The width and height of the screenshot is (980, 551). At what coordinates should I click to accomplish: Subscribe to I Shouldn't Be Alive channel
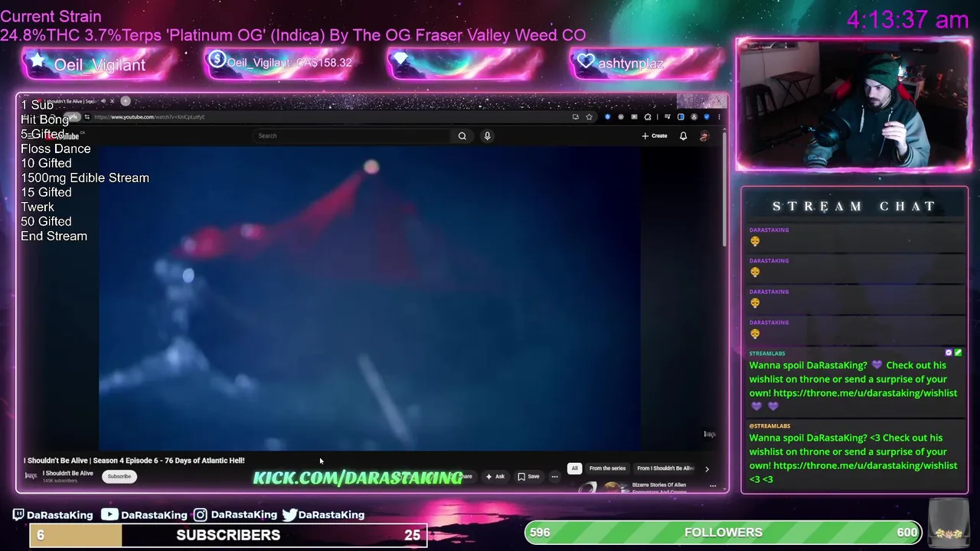[119, 476]
